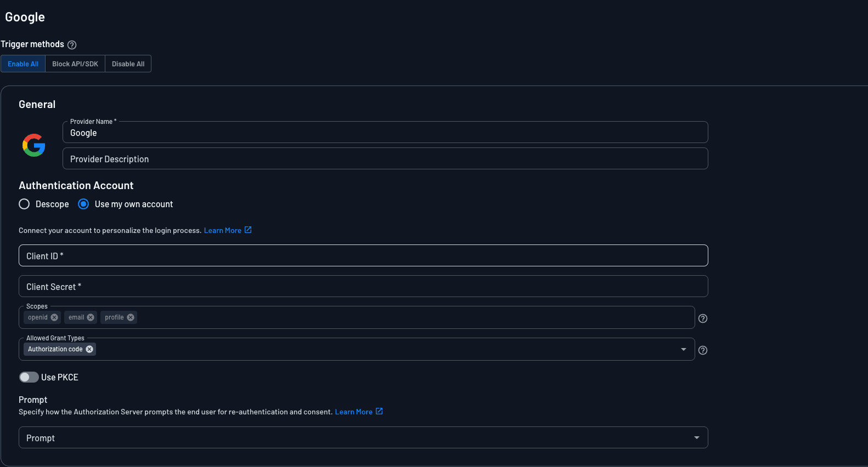Click the Google logo icon
Screen dimensions: 868x467
34,145
